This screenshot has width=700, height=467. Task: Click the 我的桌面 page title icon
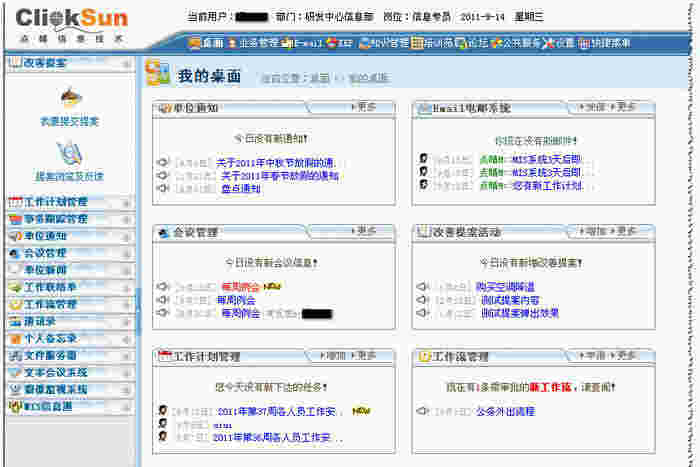pos(158,73)
